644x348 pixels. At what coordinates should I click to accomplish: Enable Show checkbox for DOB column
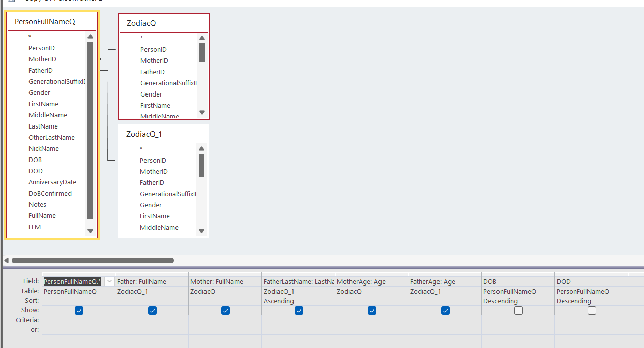[518, 311]
